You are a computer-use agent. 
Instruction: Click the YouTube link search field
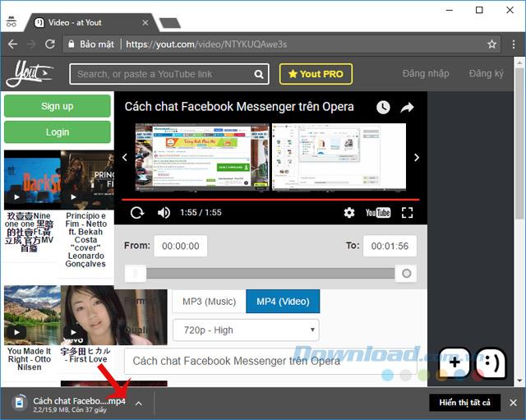(x=162, y=74)
